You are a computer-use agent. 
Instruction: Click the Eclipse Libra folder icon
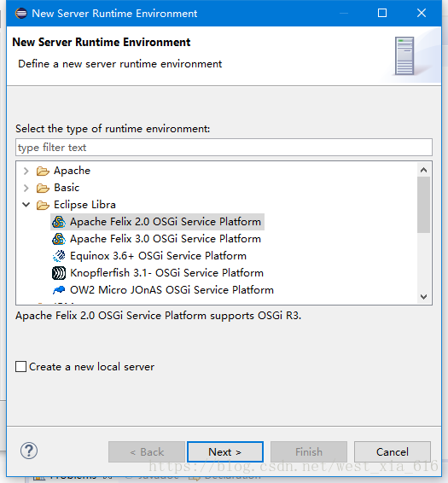(43, 205)
